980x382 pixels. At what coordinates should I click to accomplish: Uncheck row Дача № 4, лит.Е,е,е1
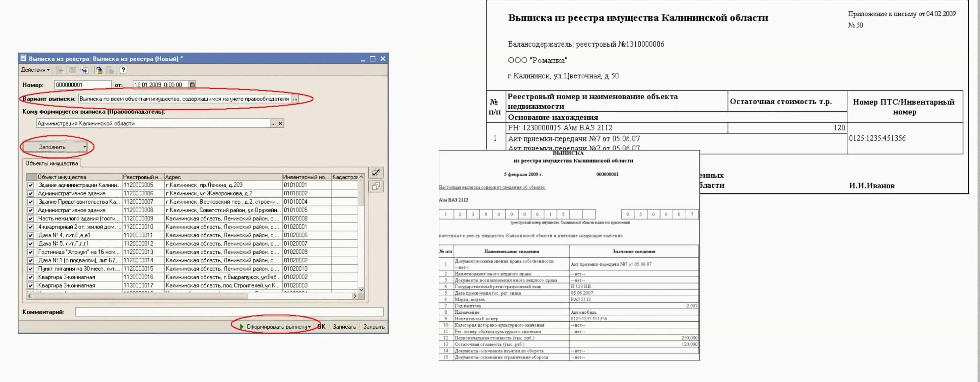(x=30, y=235)
